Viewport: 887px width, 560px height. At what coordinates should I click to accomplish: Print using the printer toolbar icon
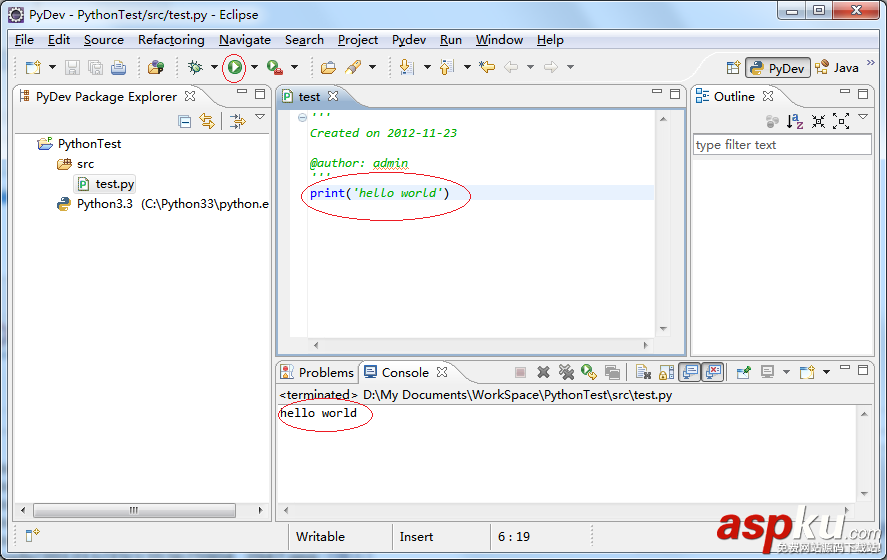[x=118, y=67]
